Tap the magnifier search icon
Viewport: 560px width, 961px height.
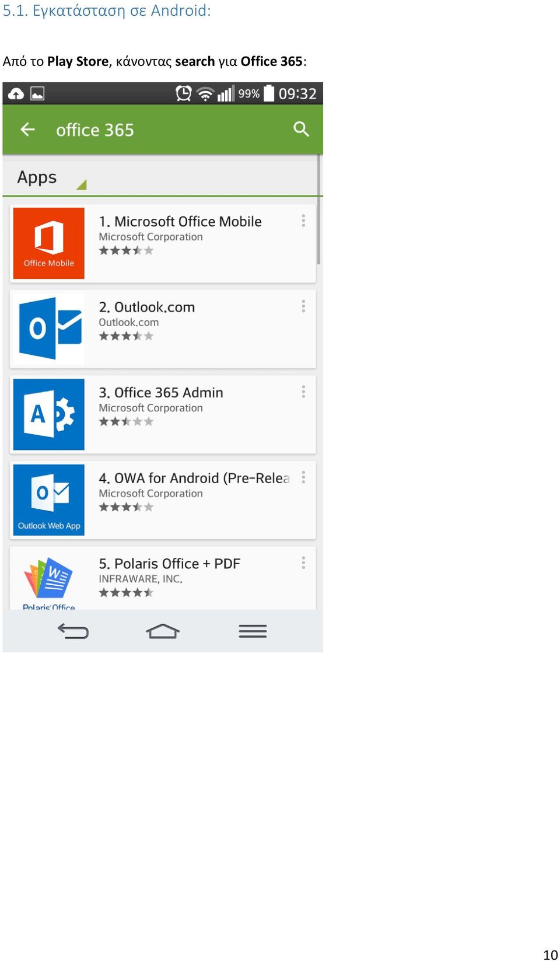click(x=301, y=129)
